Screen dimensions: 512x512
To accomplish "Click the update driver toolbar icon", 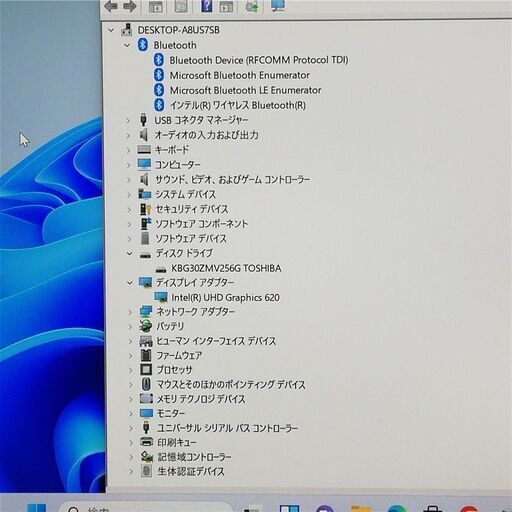I will (x=252, y=6).
